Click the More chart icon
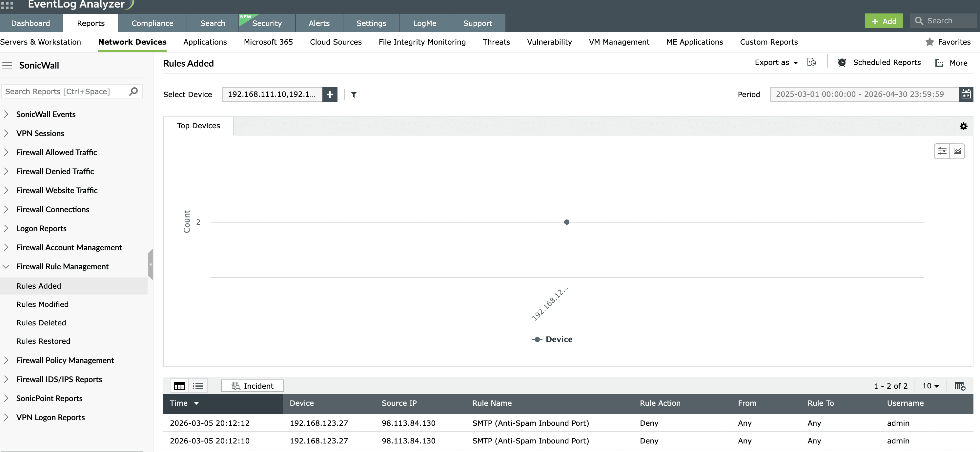Image resolution: width=980 pixels, height=452 pixels. click(939, 63)
